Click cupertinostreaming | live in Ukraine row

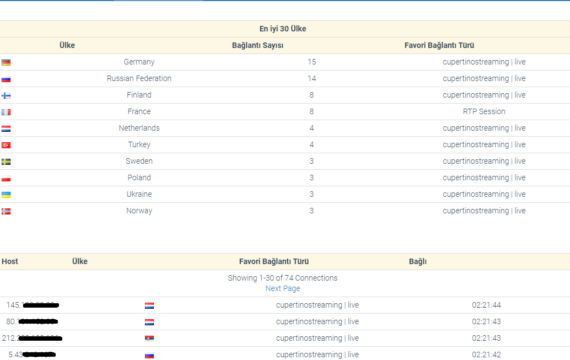(484, 194)
